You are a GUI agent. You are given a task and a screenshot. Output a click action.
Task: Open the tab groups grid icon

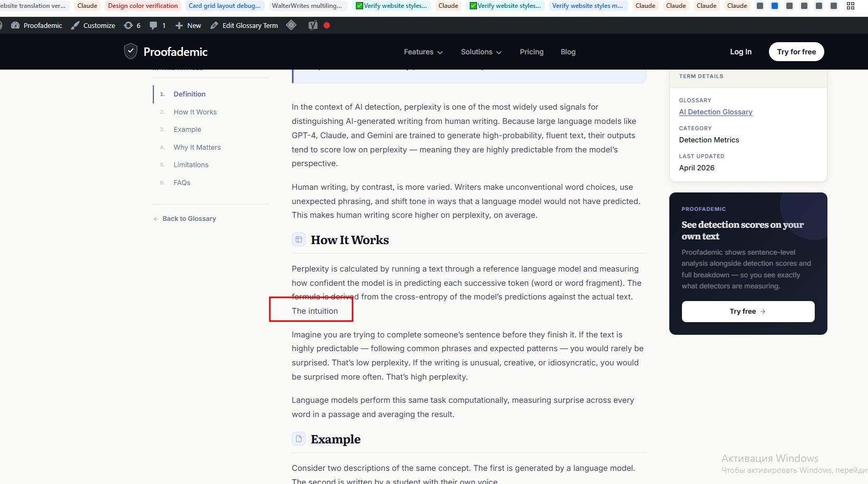(851, 6)
